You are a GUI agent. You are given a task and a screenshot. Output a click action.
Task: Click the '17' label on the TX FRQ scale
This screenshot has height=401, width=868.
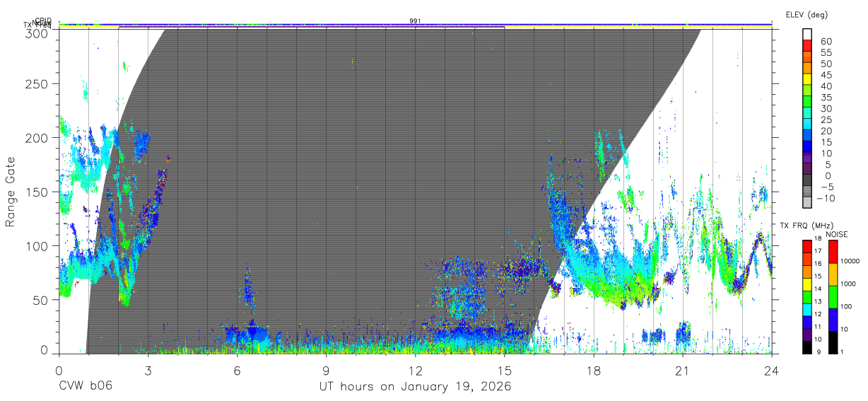(819, 252)
